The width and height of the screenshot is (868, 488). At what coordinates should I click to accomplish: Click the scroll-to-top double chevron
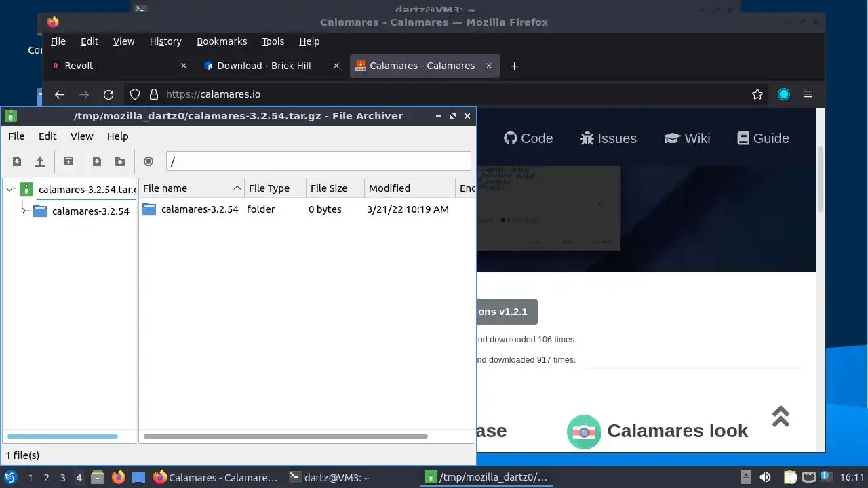781,416
